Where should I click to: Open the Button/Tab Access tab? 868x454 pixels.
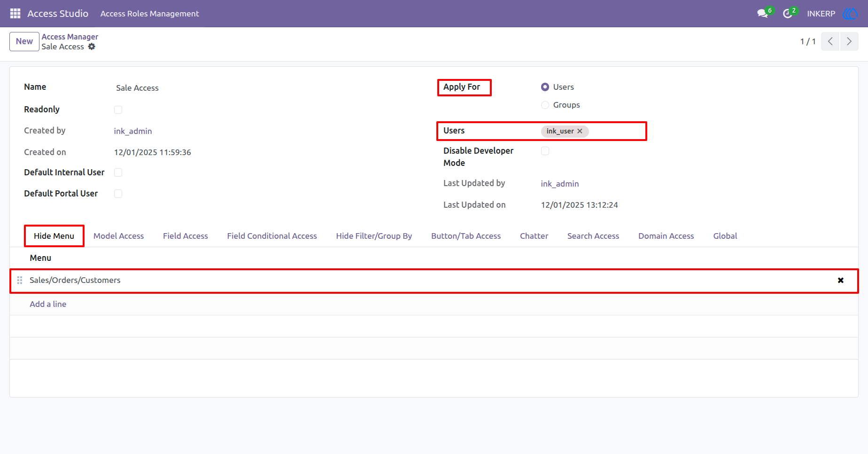(x=466, y=236)
